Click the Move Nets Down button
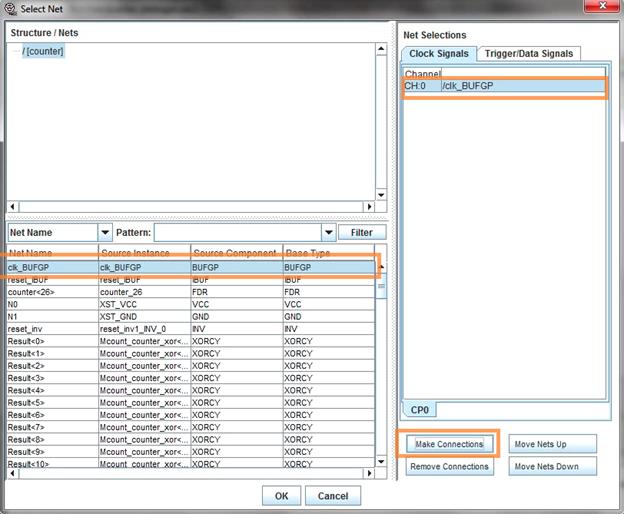 click(552, 466)
